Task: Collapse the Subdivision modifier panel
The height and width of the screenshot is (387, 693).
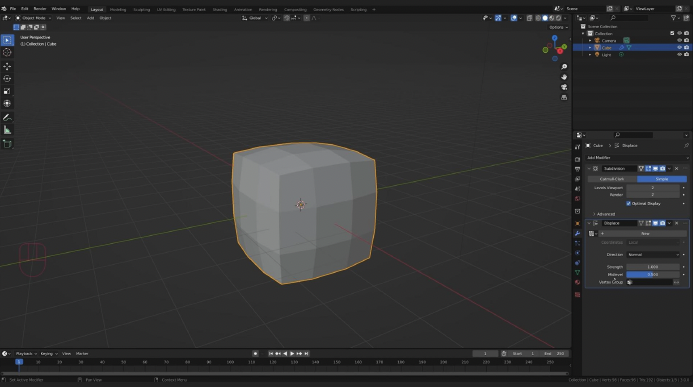Action: tap(589, 169)
